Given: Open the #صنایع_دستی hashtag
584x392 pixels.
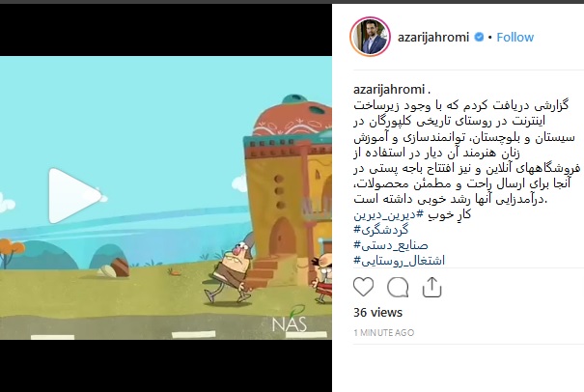Looking at the screenshot, I should (391, 245).
